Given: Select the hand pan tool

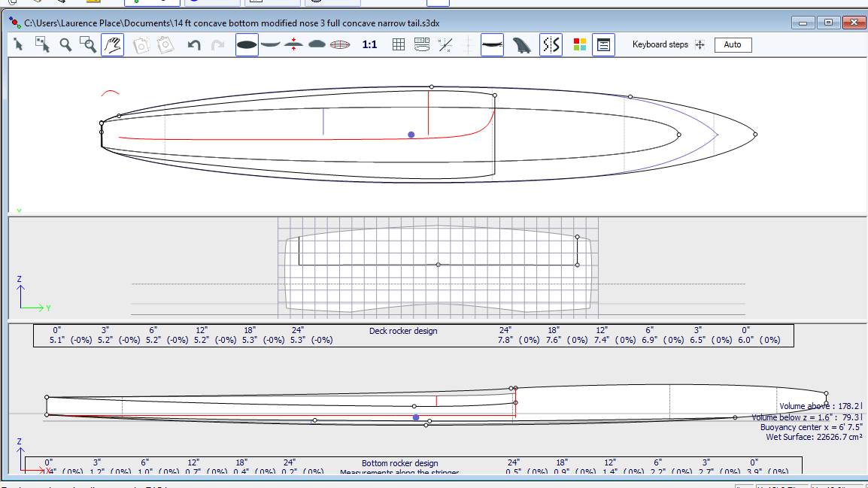Looking at the screenshot, I should 113,45.
